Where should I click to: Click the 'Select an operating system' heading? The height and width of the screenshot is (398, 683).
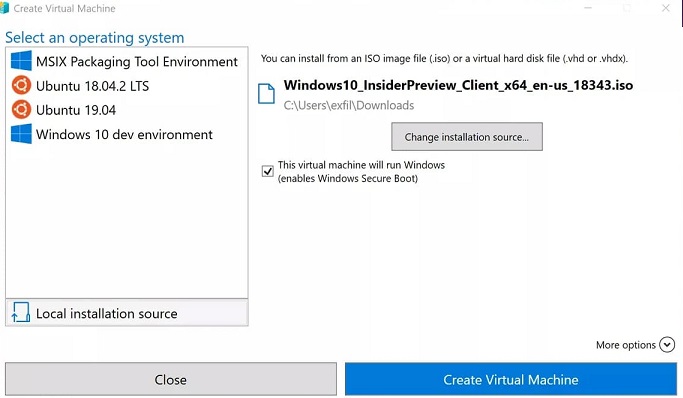(95, 37)
